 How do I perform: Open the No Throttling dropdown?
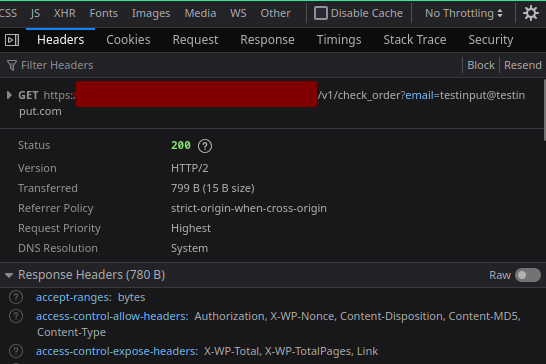tap(464, 13)
